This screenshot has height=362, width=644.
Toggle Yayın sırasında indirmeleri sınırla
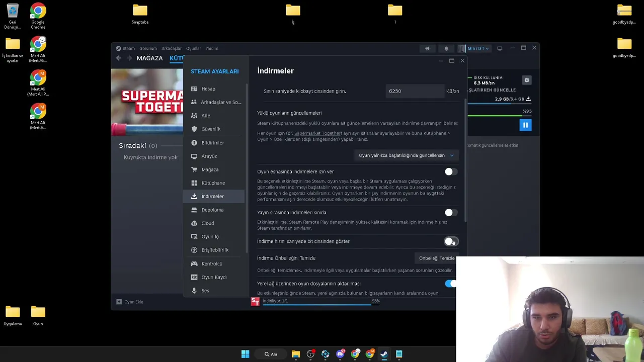[451, 213]
